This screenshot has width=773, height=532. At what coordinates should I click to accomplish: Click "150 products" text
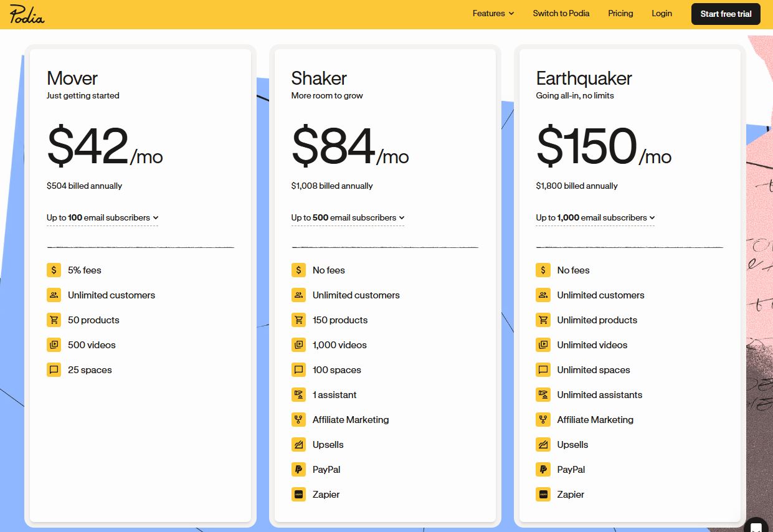pos(340,320)
